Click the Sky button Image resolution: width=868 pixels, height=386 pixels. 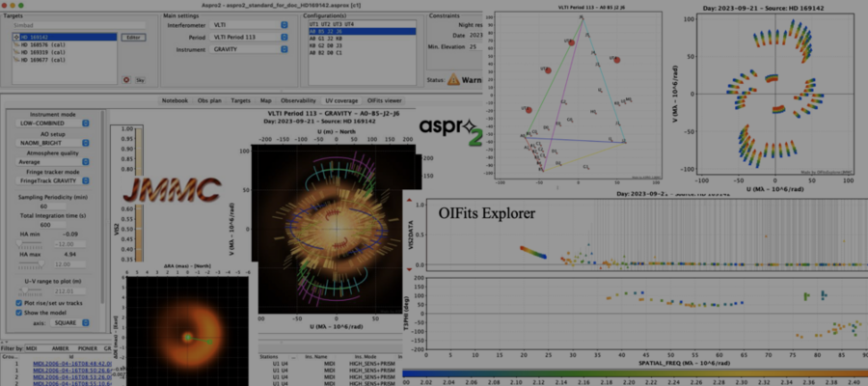click(x=140, y=80)
